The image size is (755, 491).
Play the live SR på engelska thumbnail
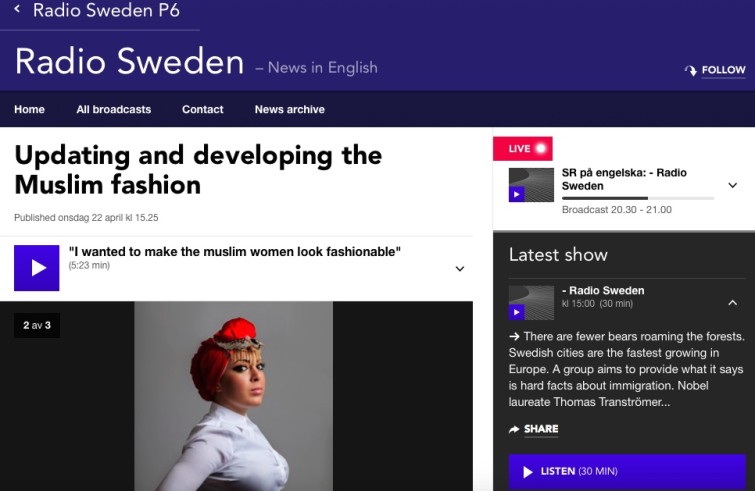pyautogui.click(x=531, y=185)
